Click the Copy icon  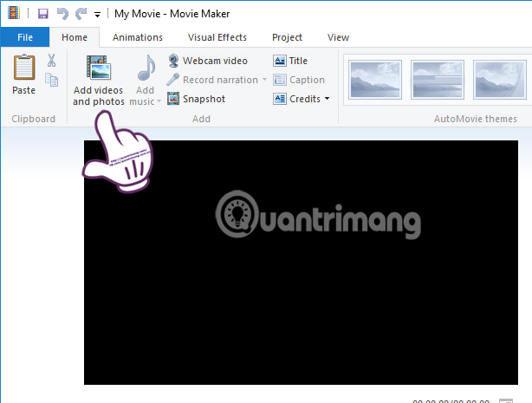tap(52, 80)
